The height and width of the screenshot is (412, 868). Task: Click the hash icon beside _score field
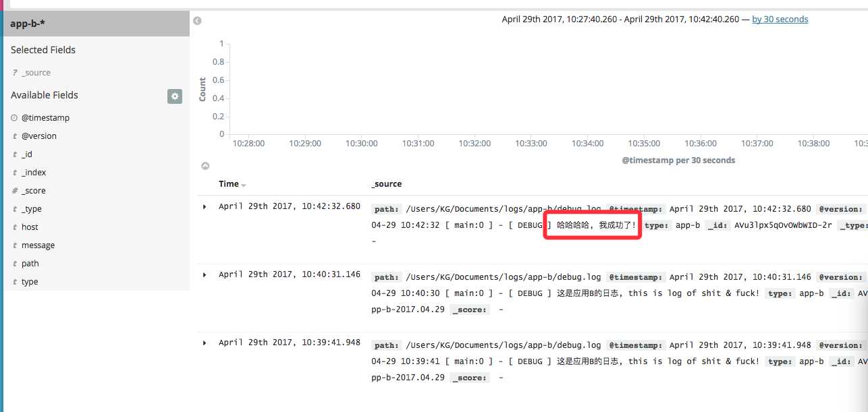tap(14, 191)
